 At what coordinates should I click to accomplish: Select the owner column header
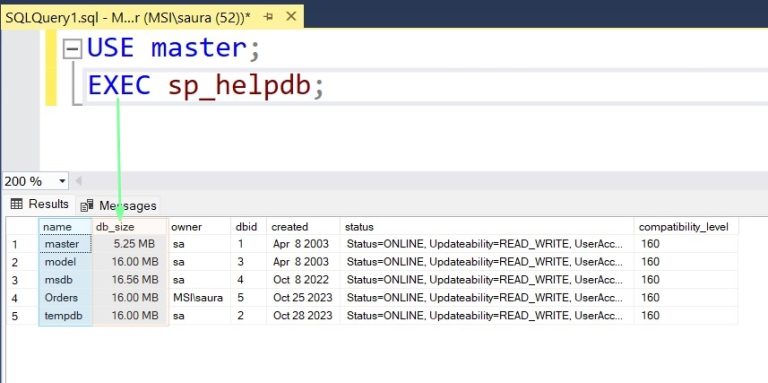(x=200, y=227)
